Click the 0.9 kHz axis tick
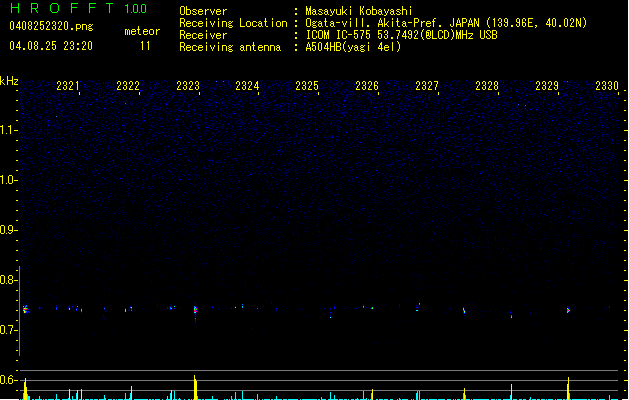629x400 pixels. point(8,230)
